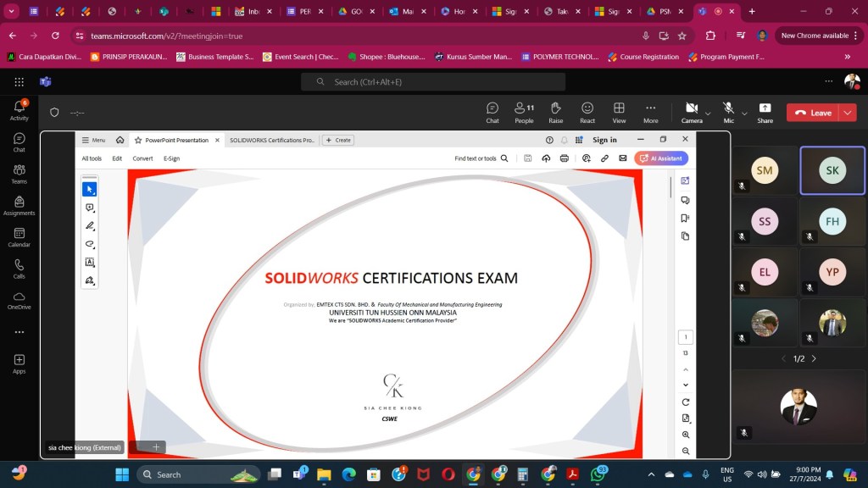This screenshot has height=488, width=868.
Task: Show the People participants list
Action: [x=524, y=111]
